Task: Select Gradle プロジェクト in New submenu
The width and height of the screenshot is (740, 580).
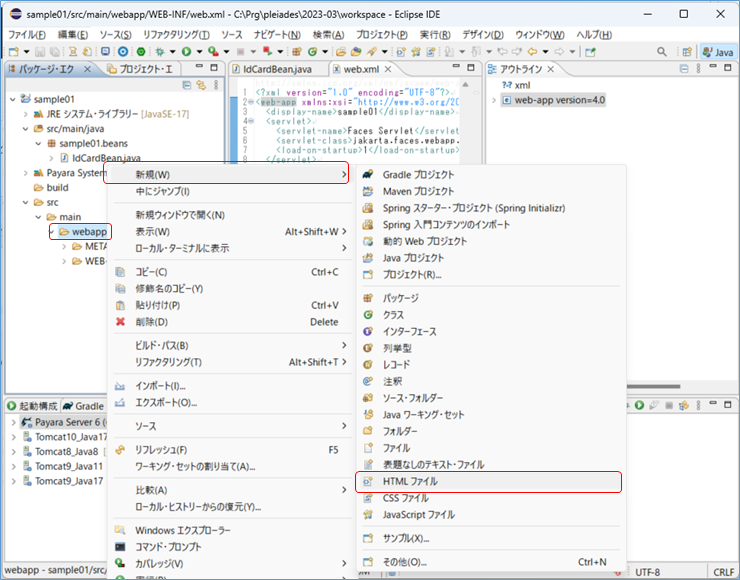Action: [x=490, y=175]
